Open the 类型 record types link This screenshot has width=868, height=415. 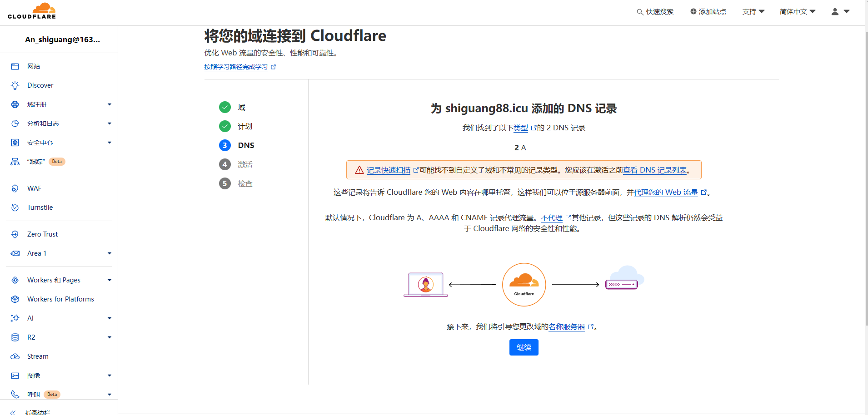pyautogui.click(x=521, y=128)
